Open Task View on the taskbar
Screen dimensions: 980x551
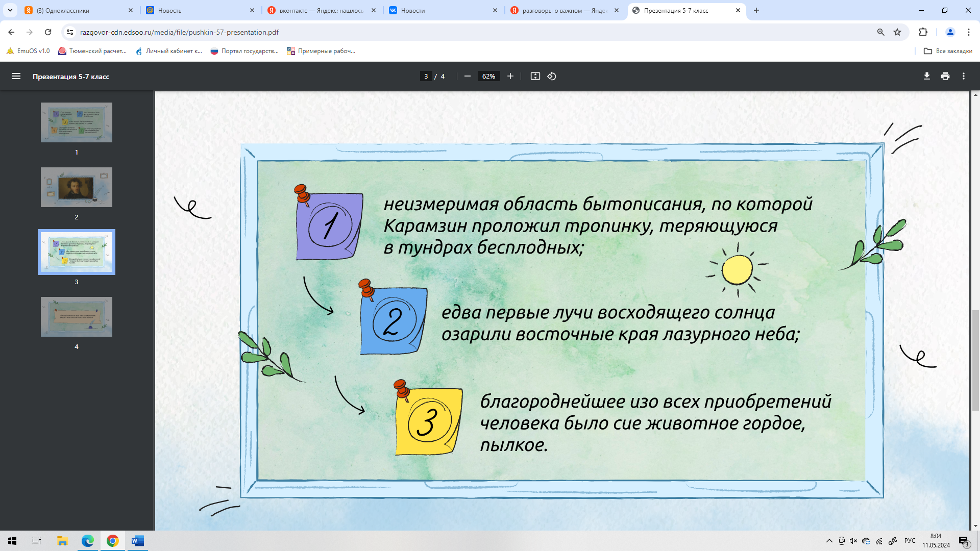coord(37,541)
